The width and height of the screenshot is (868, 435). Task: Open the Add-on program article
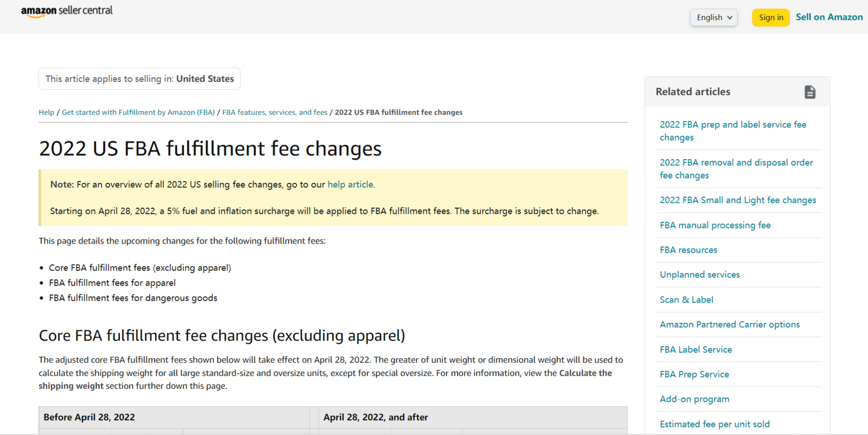(694, 399)
